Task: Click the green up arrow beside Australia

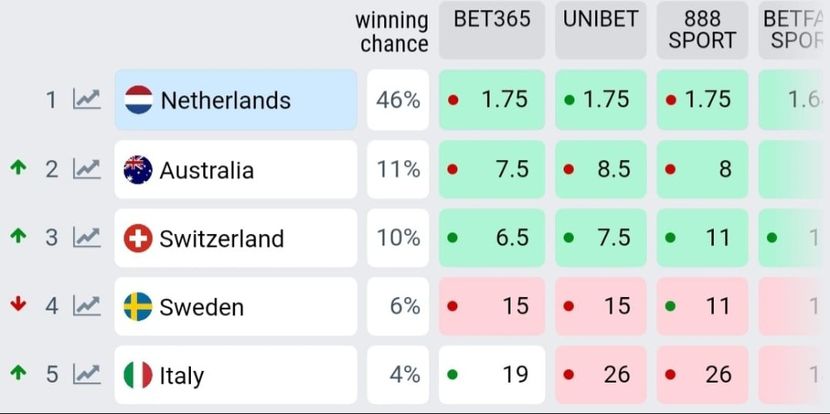Action: click(x=18, y=168)
